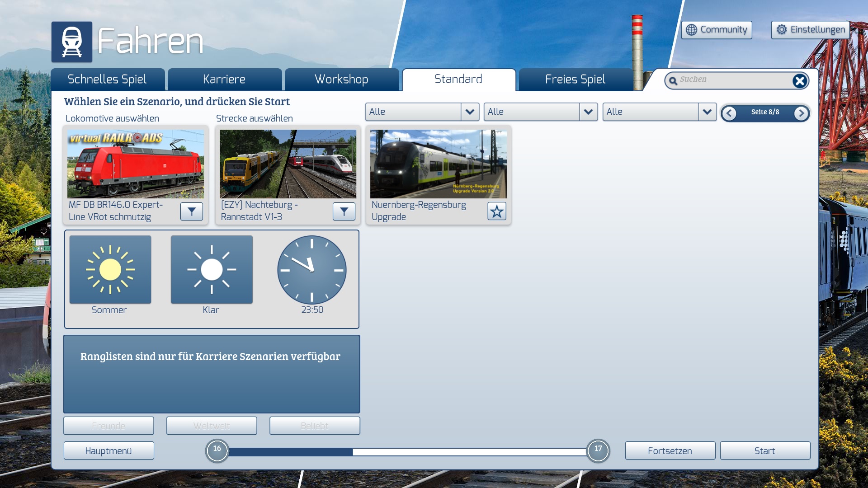Open the Workshop tab
The width and height of the screenshot is (868, 488).
[x=341, y=80]
